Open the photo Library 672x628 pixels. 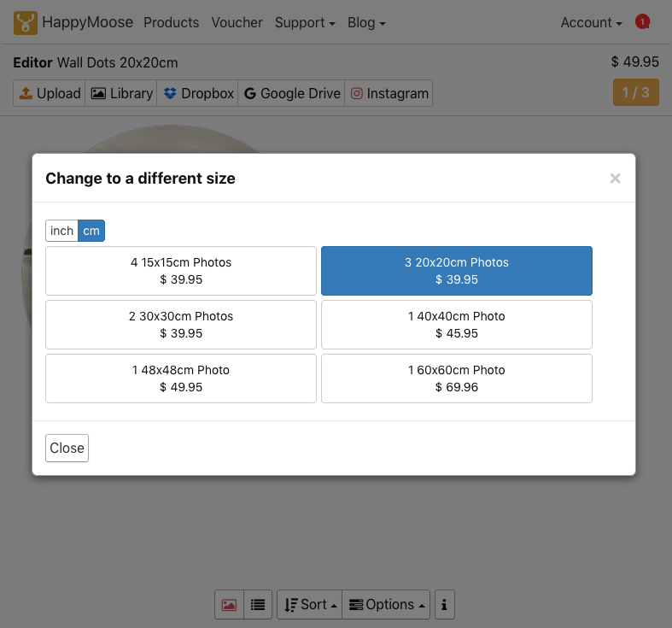121,93
